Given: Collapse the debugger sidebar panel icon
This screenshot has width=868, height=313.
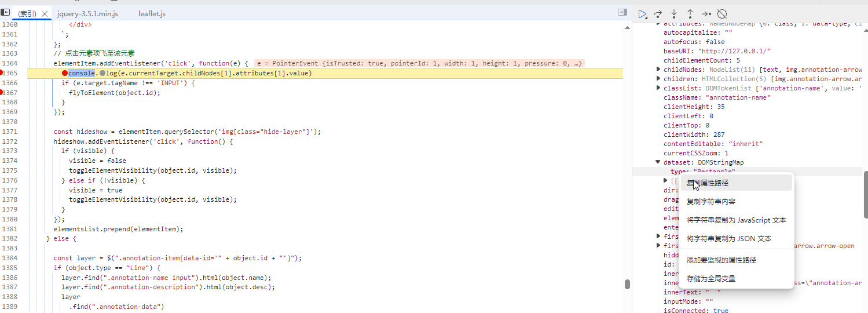Looking at the screenshot, I should tap(622, 12).
